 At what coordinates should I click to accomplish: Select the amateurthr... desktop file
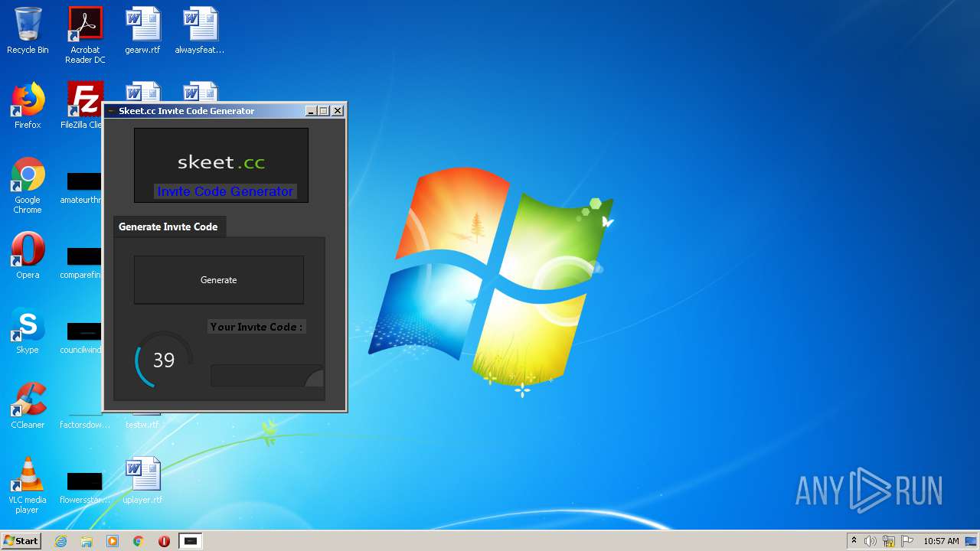(83, 187)
